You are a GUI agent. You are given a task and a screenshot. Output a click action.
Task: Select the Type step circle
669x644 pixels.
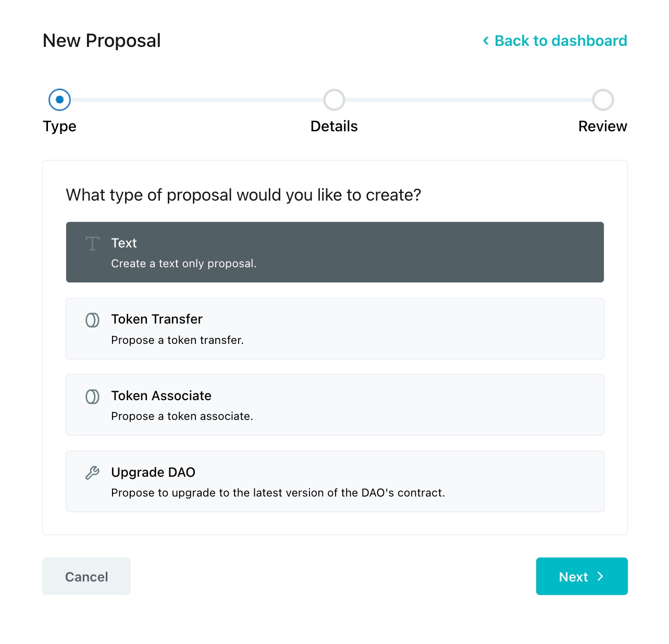(60, 100)
